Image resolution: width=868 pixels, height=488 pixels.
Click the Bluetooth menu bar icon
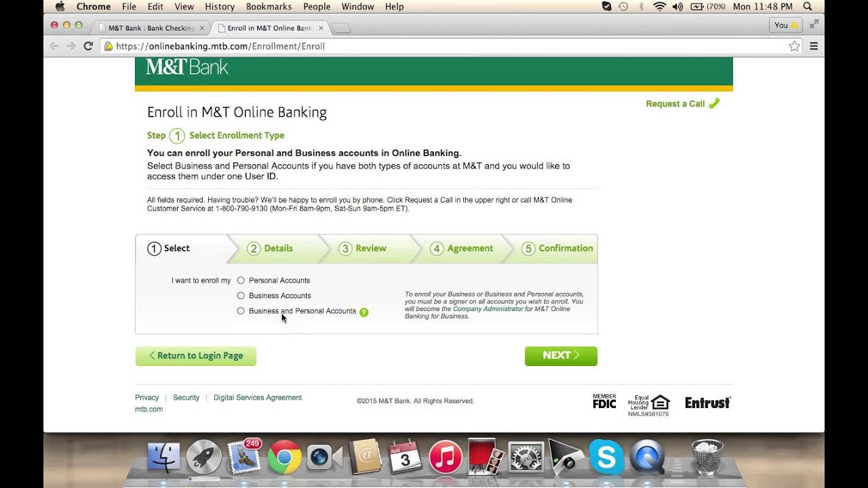point(642,6)
